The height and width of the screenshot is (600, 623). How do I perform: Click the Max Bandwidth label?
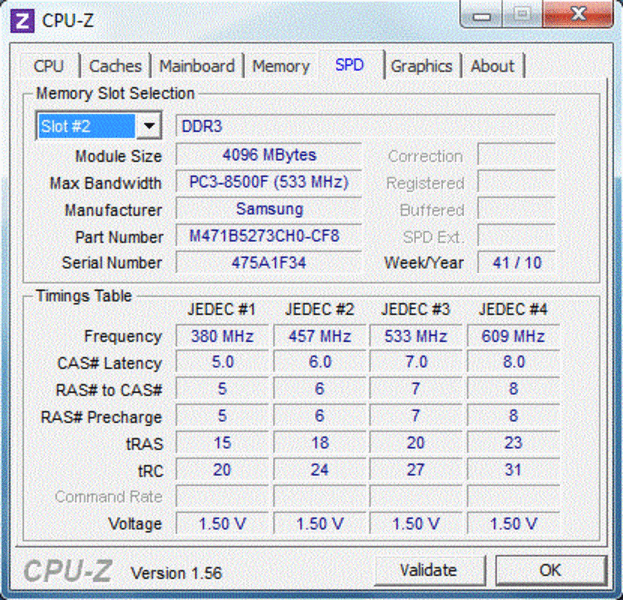pos(106,183)
